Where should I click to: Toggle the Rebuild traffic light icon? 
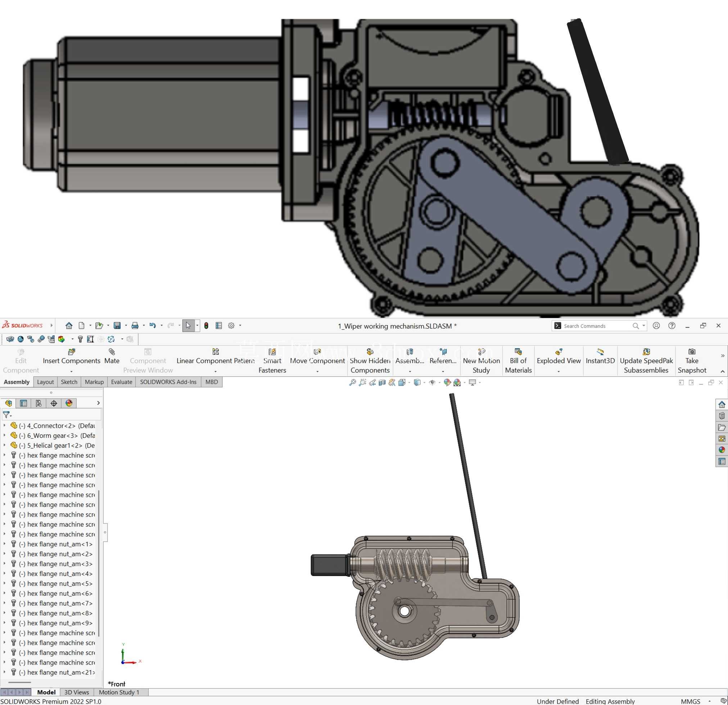pyautogui.click(x=206, y=325)
